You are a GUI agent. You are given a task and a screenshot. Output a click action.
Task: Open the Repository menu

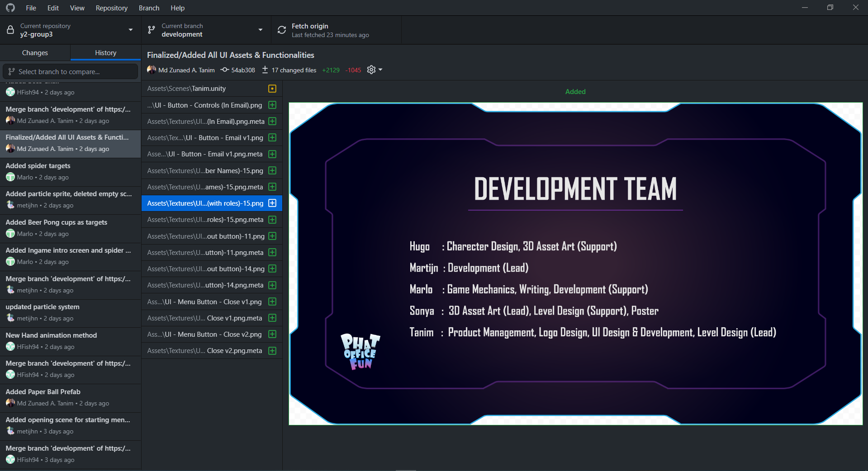111,8
